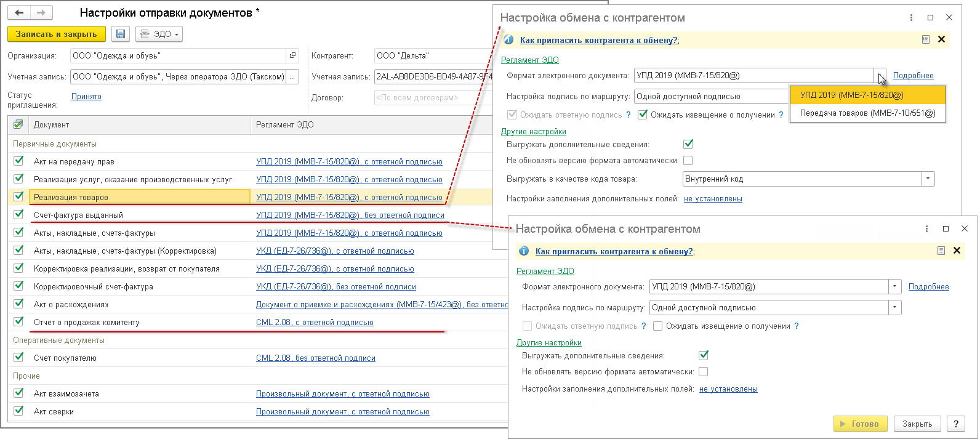Image resolution: width=980 pixels, height=439 pixels.
Task: Uncheck the Акт сверки row checkbox
Action: [x=18, y=411]
